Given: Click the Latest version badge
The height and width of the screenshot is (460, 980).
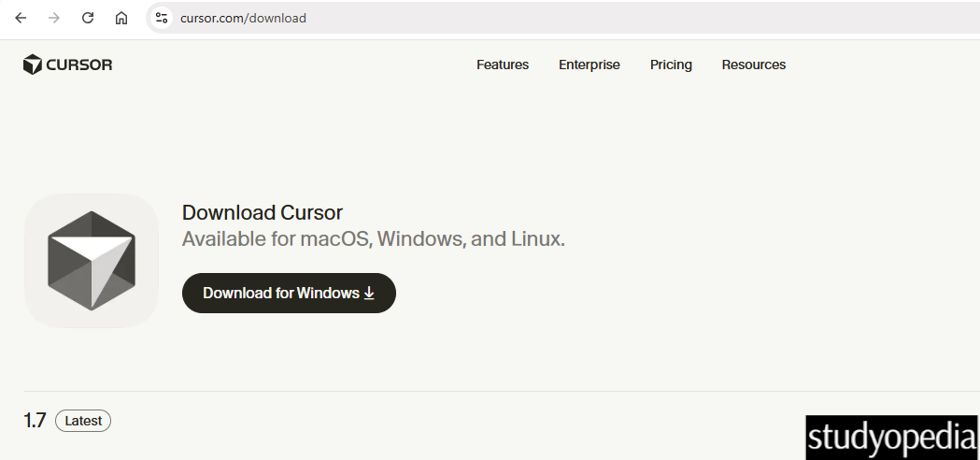Looking at the screenshot, I should tap(83, 421).
